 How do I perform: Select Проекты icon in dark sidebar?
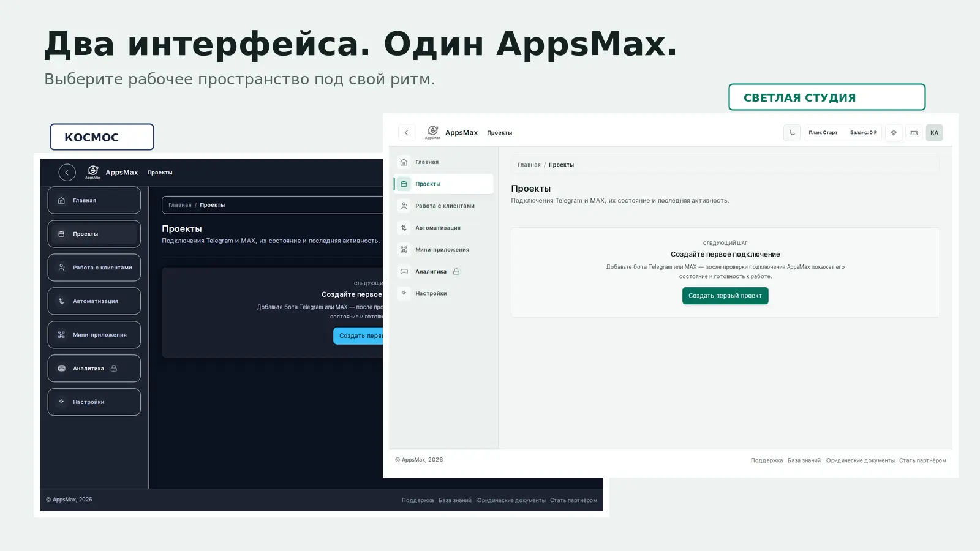point(61,234)
